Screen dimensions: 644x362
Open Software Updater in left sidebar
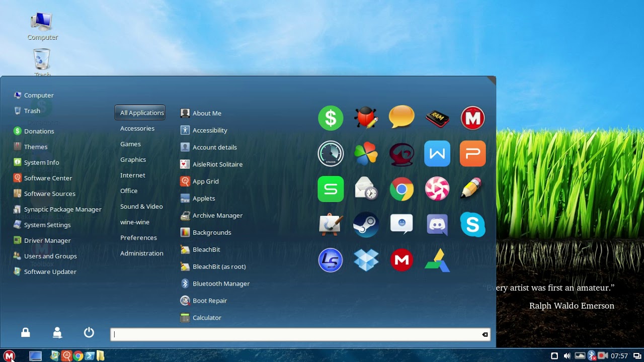click(45, 271)
